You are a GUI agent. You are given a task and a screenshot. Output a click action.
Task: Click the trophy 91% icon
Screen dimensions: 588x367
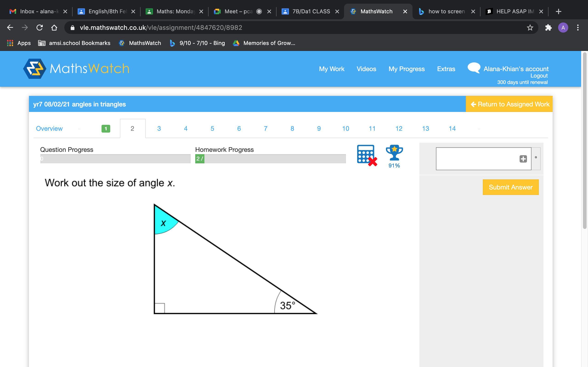click(x=394, y=156)
